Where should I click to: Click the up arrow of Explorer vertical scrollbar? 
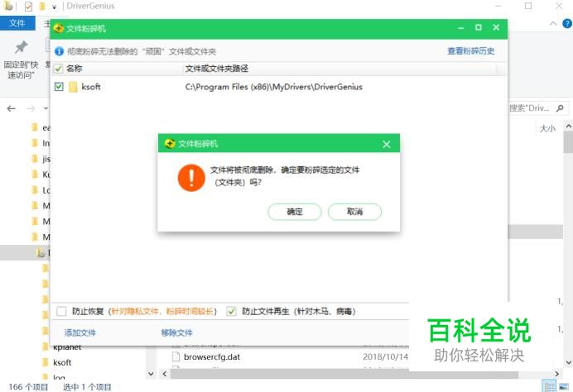click(568, 127)
